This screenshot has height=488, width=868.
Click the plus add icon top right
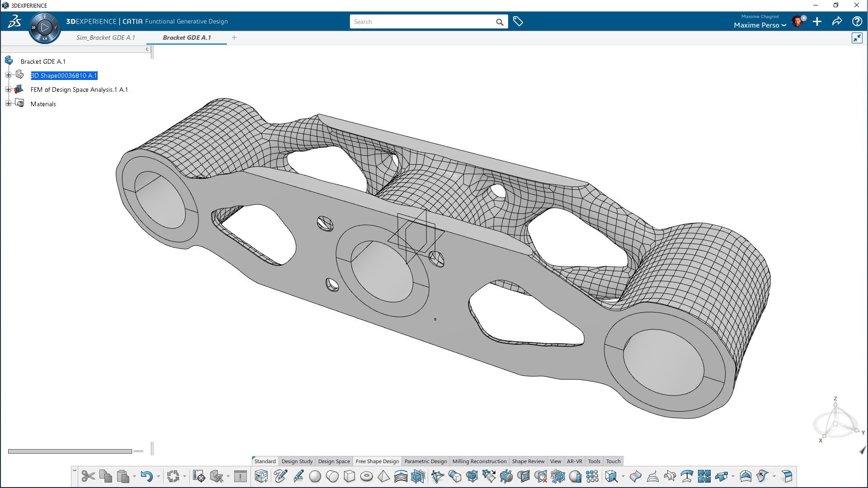[x=817, y=22]
